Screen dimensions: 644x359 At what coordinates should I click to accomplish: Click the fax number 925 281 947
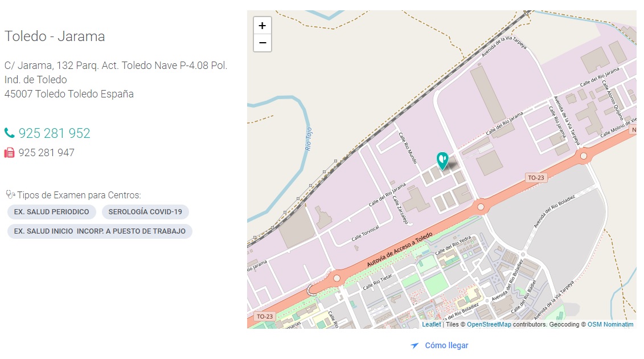(46, 153)
